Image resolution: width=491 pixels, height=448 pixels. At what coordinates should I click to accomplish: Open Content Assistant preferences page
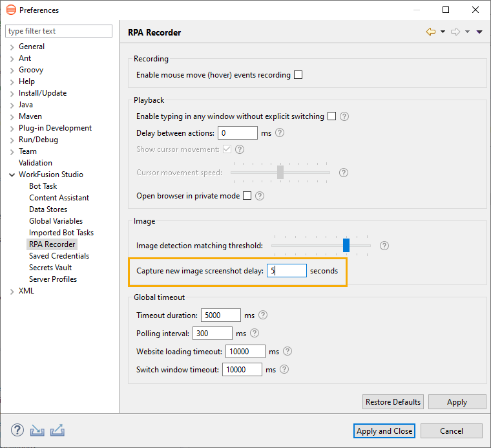(59, 198)
